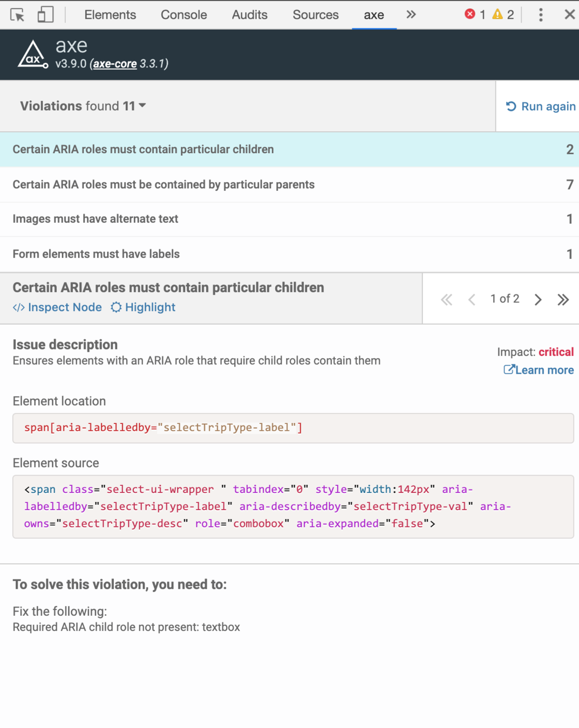Select 'Images must have alternate text' violation
Image resolution: width=579 pixels, height=728 pixels.
[x=289, y=219]
